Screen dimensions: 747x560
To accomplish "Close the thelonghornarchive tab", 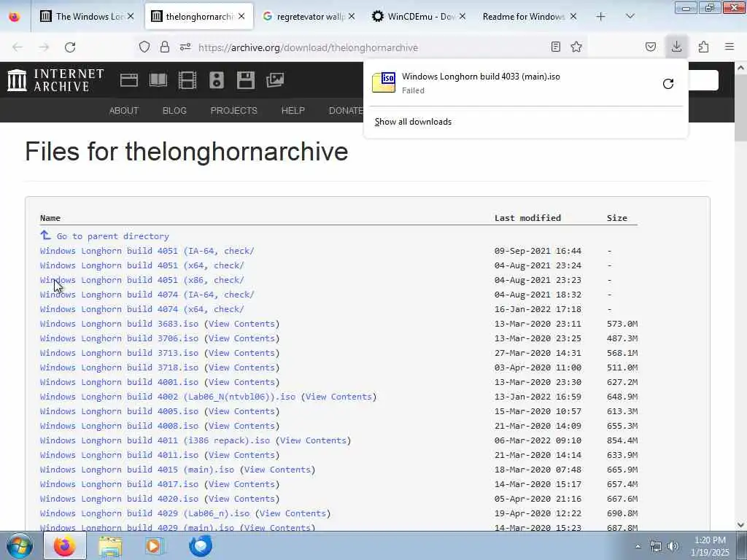I will tap(241, 16).
